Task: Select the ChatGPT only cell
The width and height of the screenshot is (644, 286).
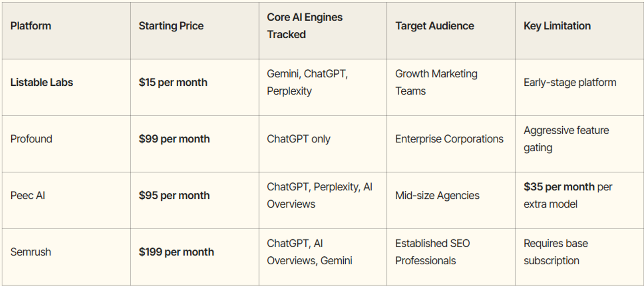Action: (x=298, y=139)
